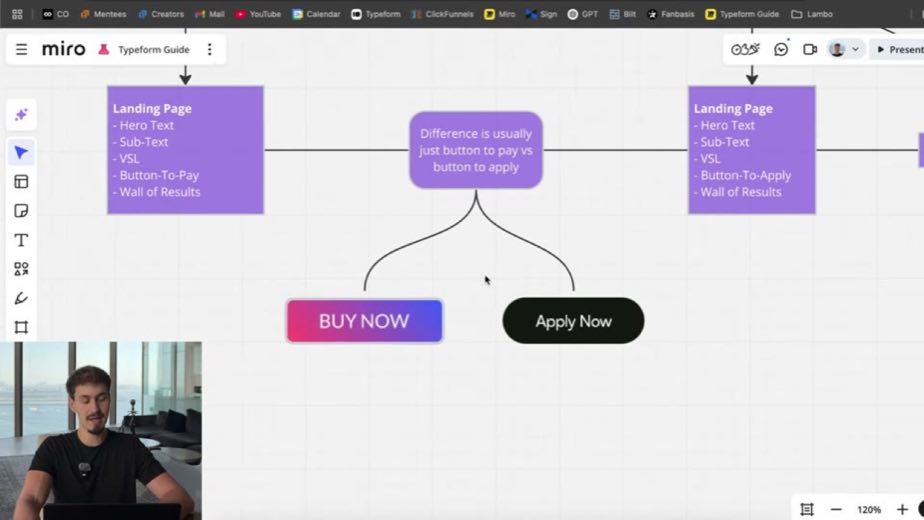Click the BUY NOW gradient button

pyautogui.click(x=364, y=321)
